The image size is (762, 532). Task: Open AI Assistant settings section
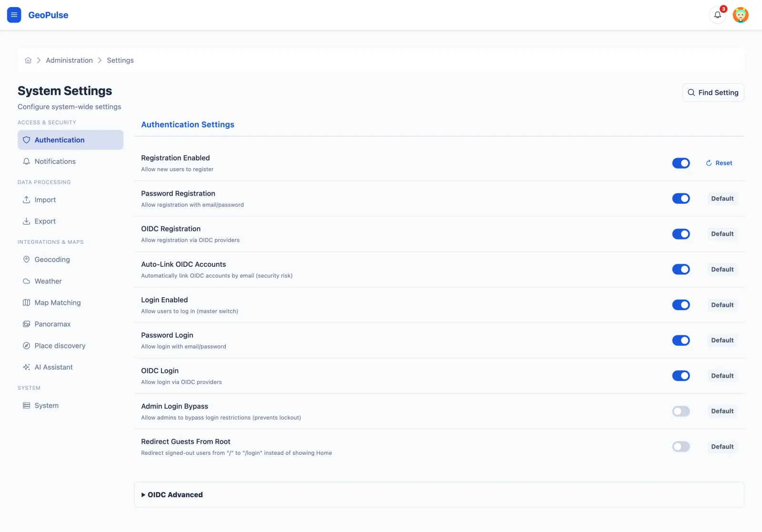70,367
